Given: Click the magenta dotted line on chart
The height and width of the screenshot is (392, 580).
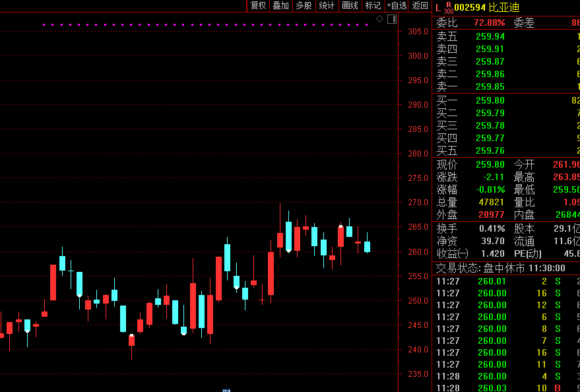Looking at the screenshot, I should (205, 25).
